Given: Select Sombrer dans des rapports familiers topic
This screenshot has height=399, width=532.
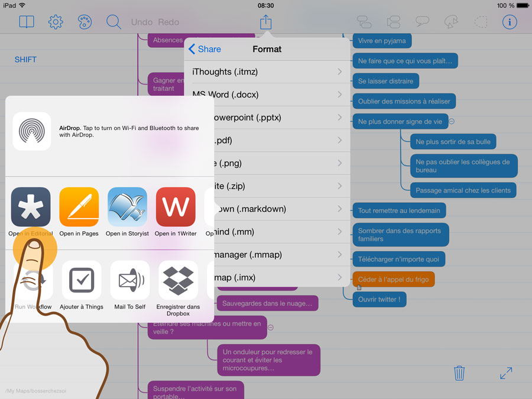Looking at the screenshot, I should point(401,235).
